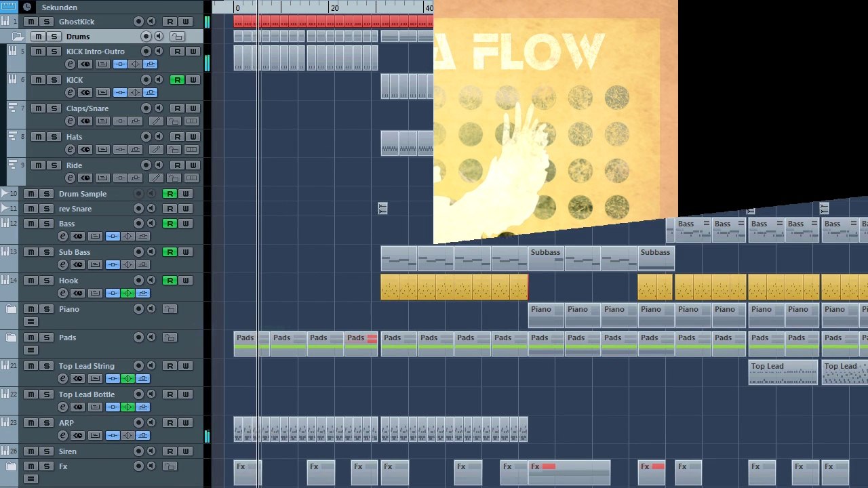
Task: Select first Fx clip with red marker
Action: [x=570, y=473]
